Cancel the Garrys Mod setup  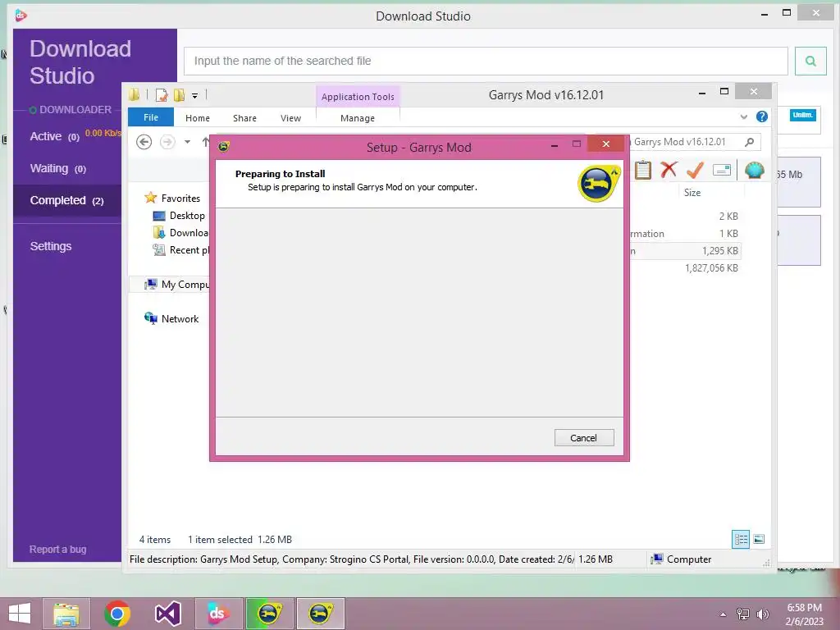pos(584,438)
